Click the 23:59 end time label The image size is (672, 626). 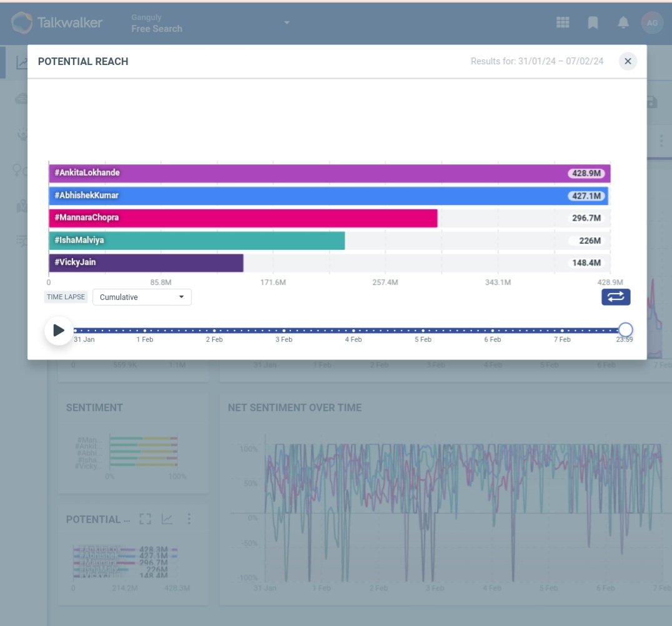(x=625, y=340)
